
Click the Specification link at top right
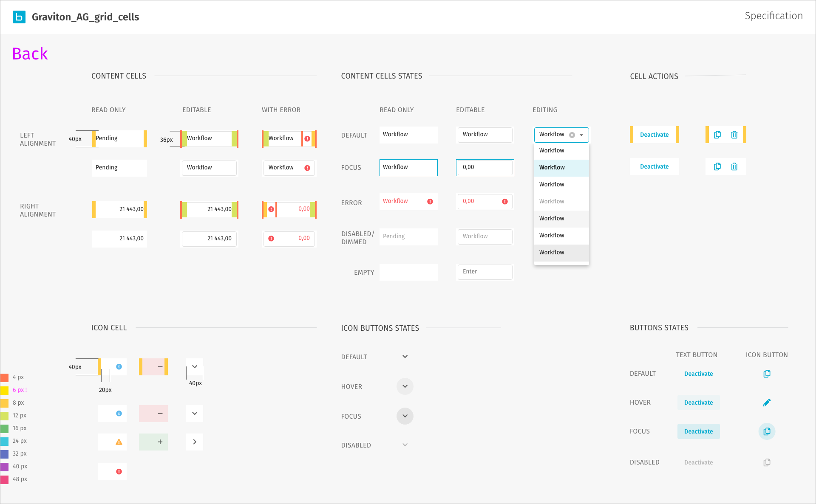click(x=773, y=16)
